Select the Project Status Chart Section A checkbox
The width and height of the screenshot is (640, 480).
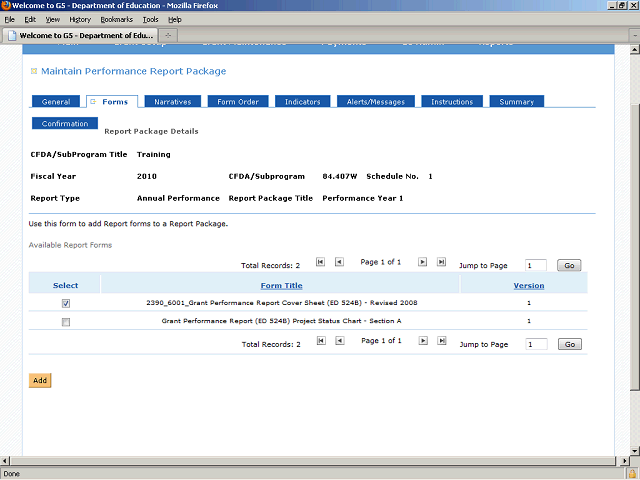coord(66,322)
